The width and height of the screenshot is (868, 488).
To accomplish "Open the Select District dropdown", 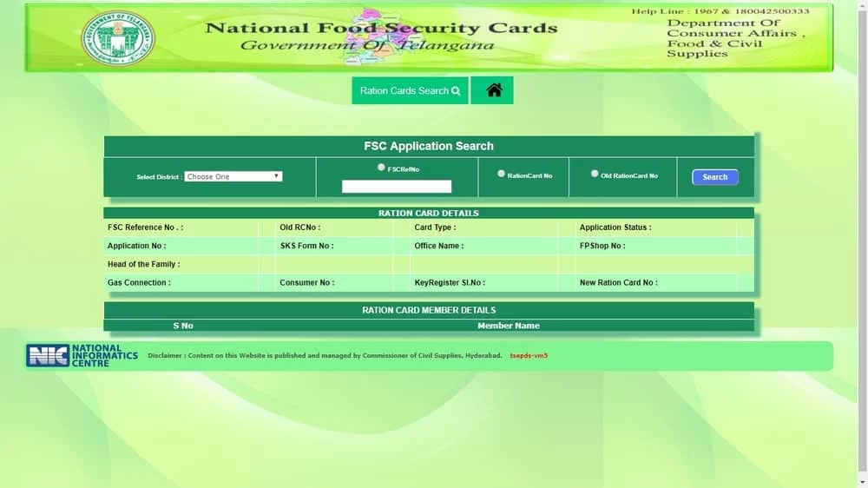I will tap(233, 176).
